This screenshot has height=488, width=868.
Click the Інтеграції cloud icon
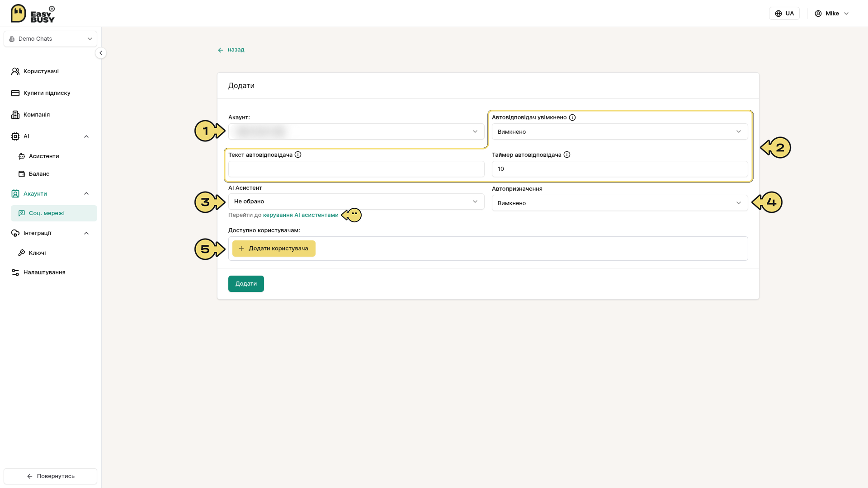15,233
